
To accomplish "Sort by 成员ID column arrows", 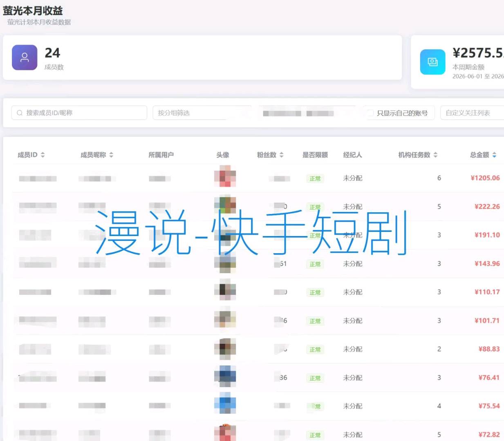I will tap(43, 155).
